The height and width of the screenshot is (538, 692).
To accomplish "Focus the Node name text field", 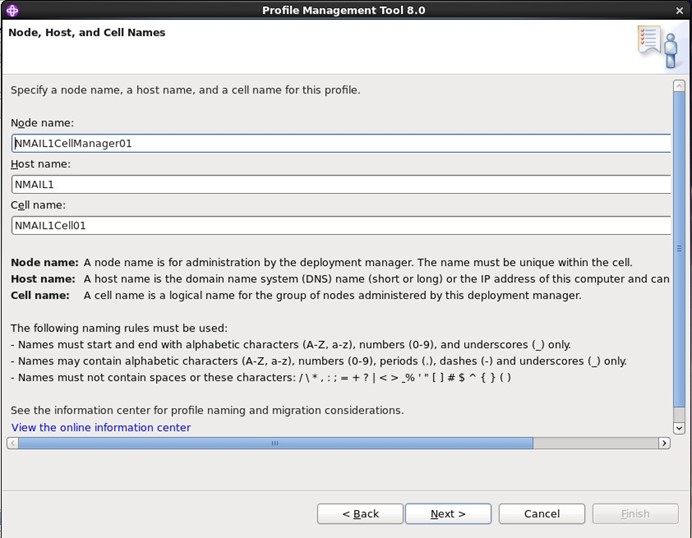I will (340, 143).
